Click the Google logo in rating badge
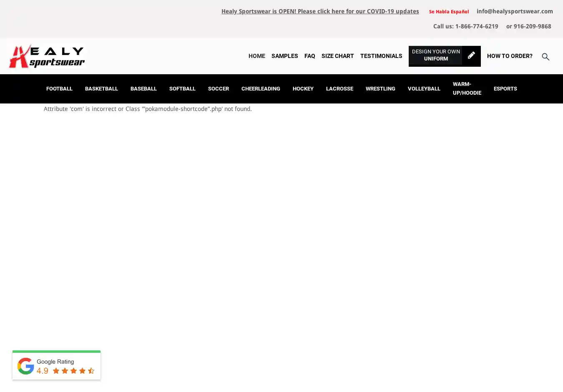Viewport: 563px width, 392px height. [x=26, y=366]
